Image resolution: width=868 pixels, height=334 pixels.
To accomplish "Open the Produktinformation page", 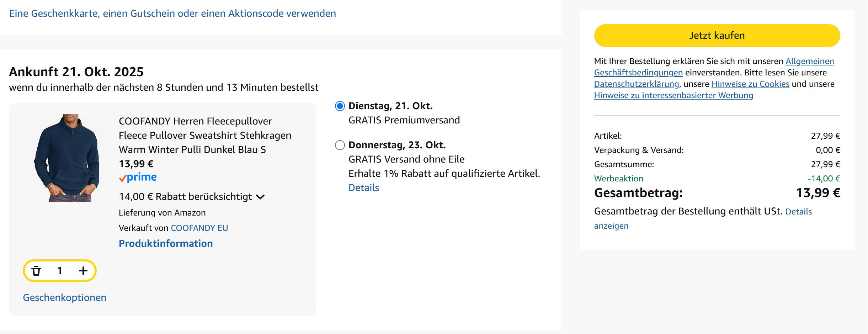I will 166,243.
